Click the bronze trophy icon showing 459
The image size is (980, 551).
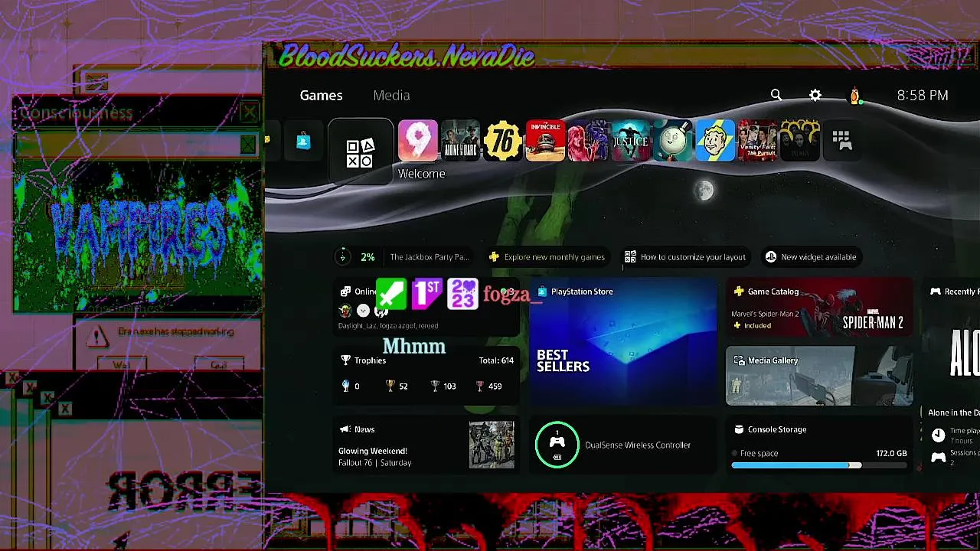(x=480, y=386)
